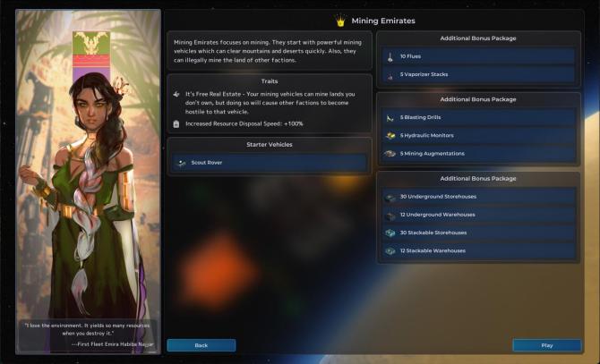600x364 pixels.
Task: Click the 30 Stackable Storehouses icon
Action: [390, 233]
